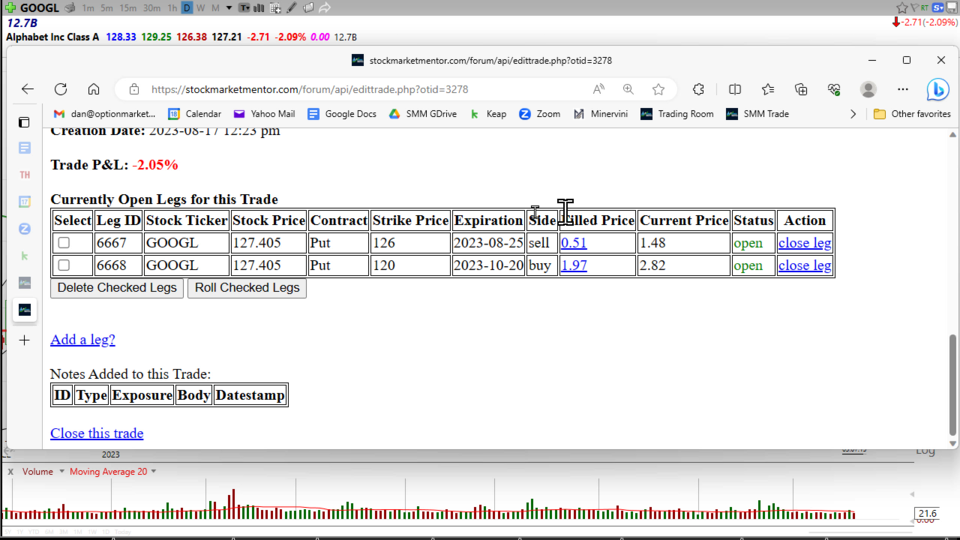Open the SMM GDrive bookmark
The height and width of the screenshot is (540, 960).
pos(422,114)
